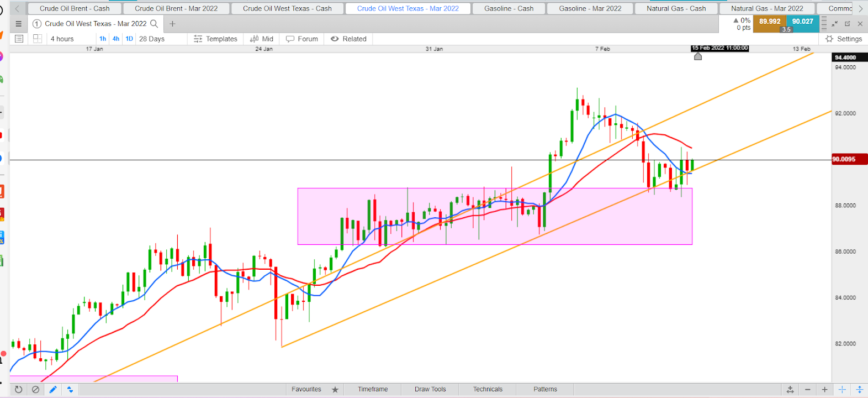Click the dealing ticket handle bars icon
The width and height of the screenshot is (868, 398).
click(824, 24)
